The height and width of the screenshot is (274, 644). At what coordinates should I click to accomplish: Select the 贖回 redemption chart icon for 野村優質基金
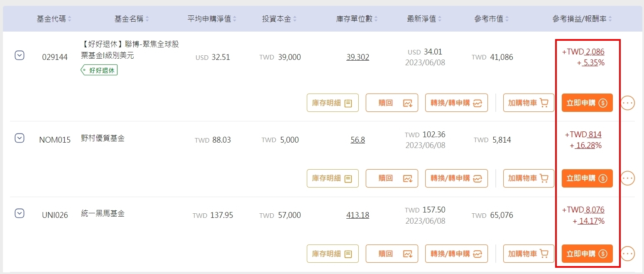coord(407,178)
